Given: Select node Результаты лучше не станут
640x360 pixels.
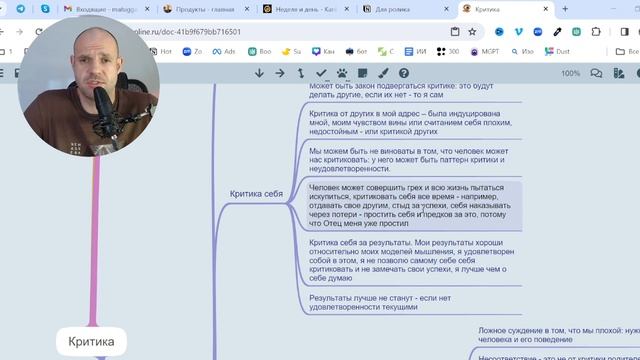Looking at the screenshot, I should point(380,302).
